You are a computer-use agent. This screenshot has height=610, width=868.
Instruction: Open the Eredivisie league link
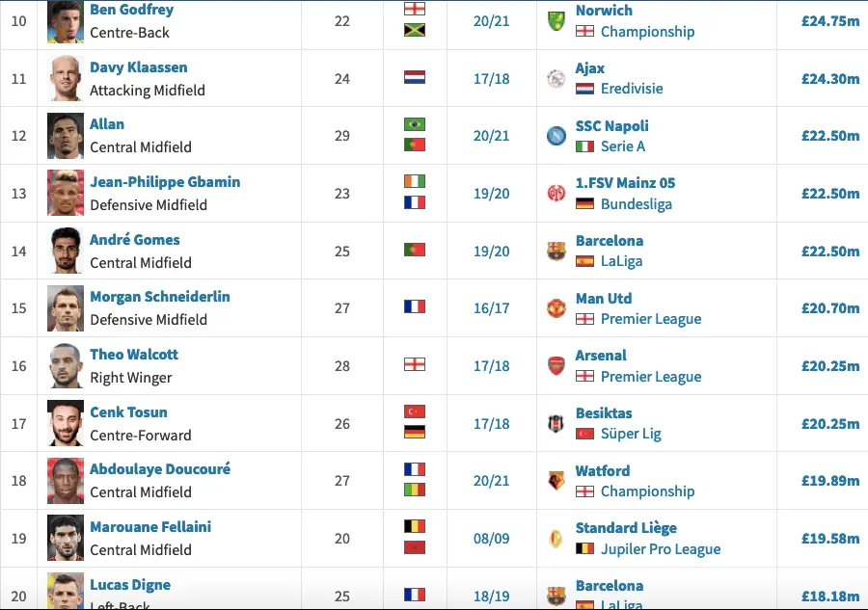tap(632, 89)
